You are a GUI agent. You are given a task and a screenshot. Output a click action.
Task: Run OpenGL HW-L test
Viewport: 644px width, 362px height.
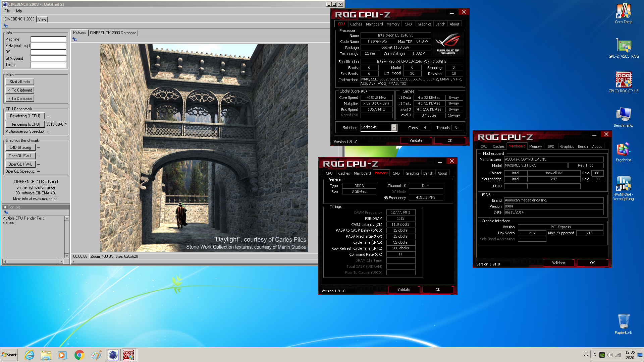[20, 164]
